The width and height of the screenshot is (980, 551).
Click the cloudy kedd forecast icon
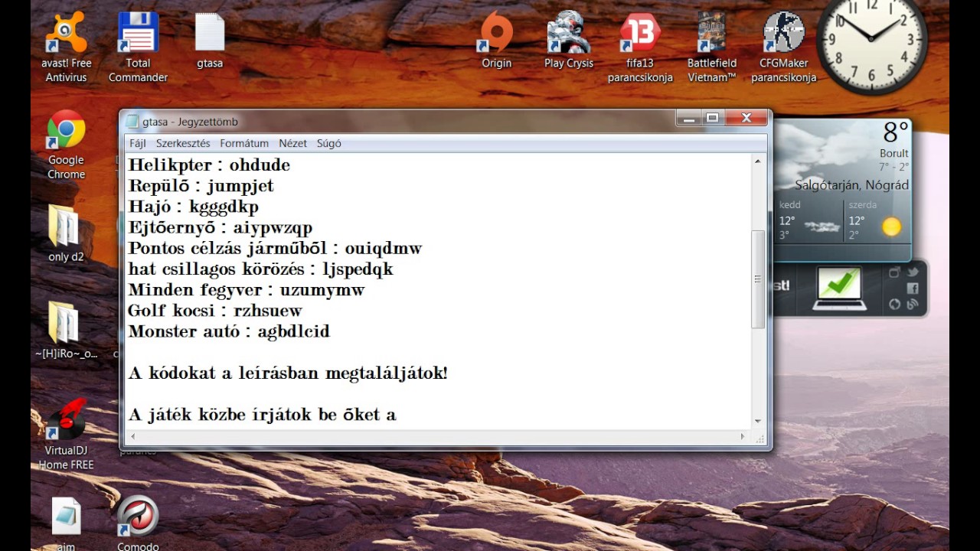tap(822, 227)
